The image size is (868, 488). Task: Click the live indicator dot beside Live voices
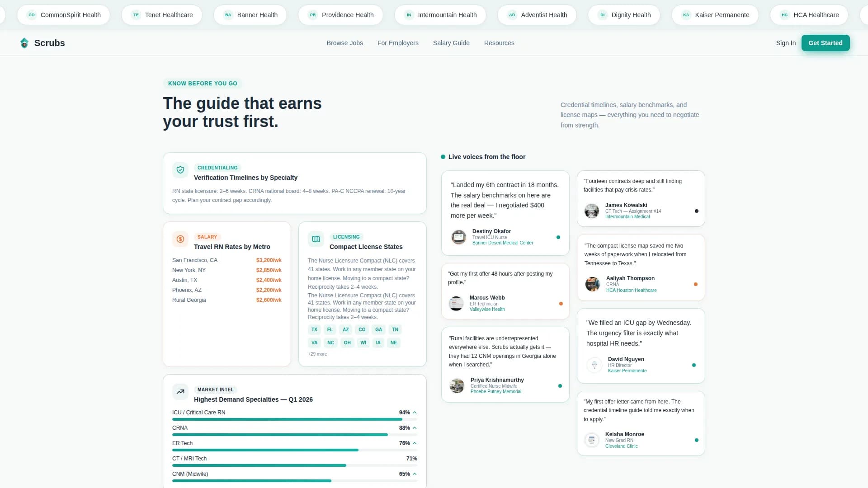[x=443, y=157]
